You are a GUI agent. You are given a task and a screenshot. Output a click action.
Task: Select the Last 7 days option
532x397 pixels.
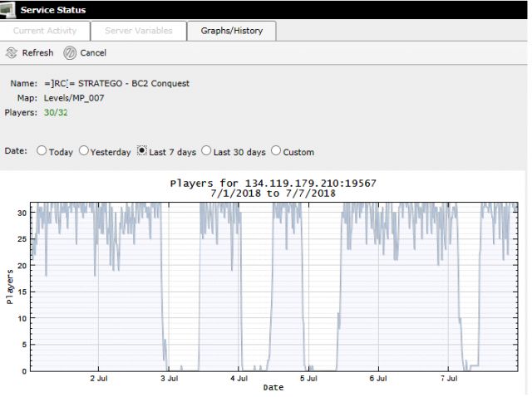click(142, 151)
